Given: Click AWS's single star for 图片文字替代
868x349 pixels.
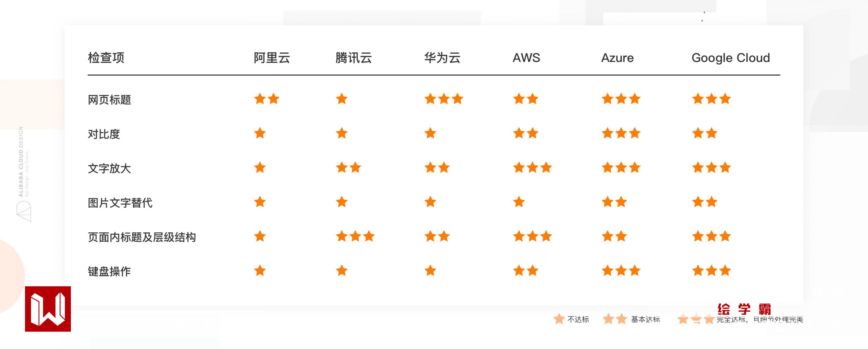Looking at the screenshot, I should (x=519, y=202).
